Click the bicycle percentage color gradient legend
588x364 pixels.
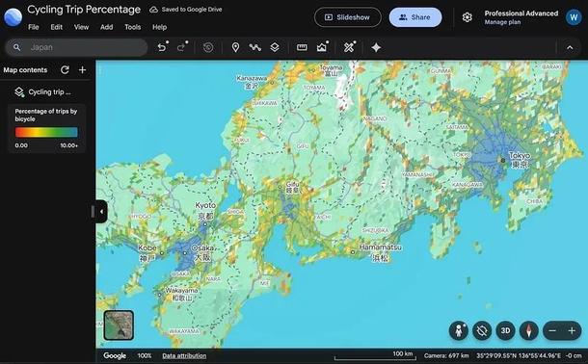pos(46,132)
